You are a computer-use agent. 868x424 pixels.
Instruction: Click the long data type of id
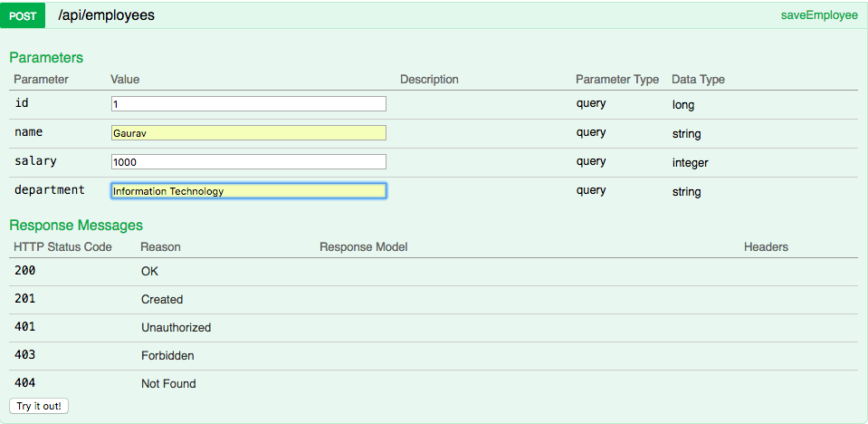683,105
